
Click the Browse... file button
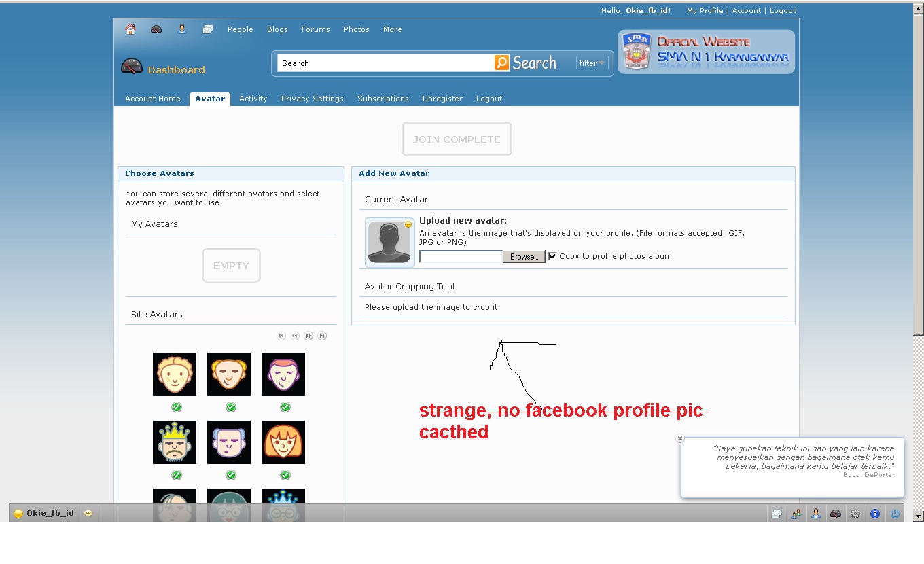pyautogui.click(x=524, y=257)
